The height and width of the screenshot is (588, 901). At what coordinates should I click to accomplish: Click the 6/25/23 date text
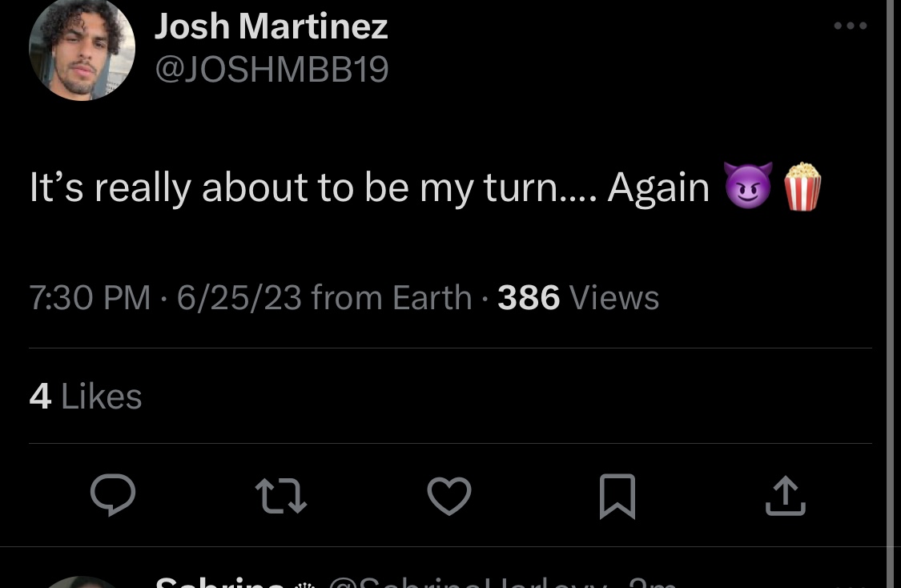pyautogui.click(x=239, y=298)
